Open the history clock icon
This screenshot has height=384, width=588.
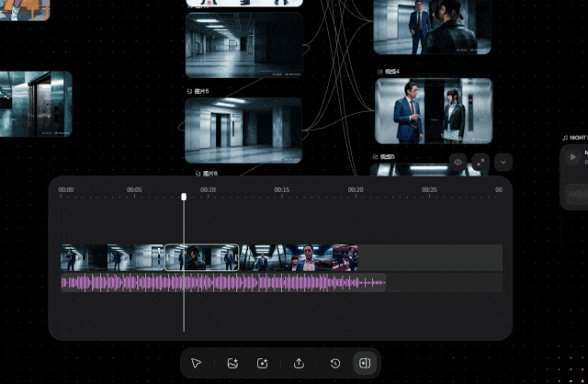point(335,363)
